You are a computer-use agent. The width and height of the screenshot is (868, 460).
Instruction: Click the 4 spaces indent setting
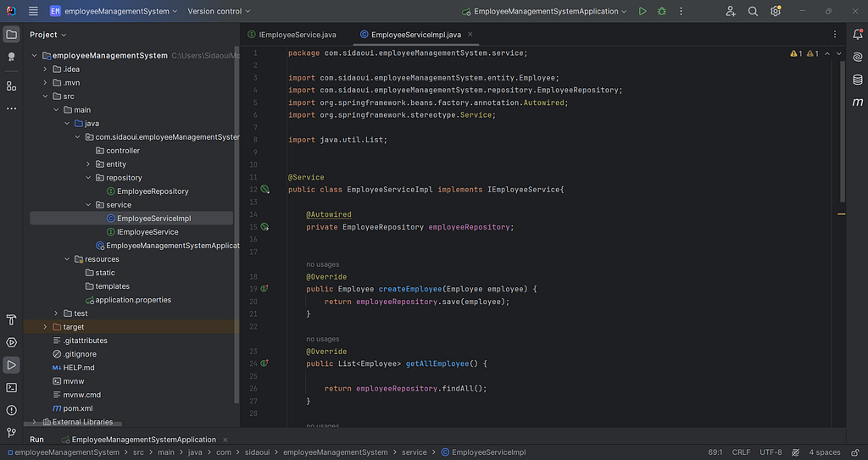tap(825, 452)
